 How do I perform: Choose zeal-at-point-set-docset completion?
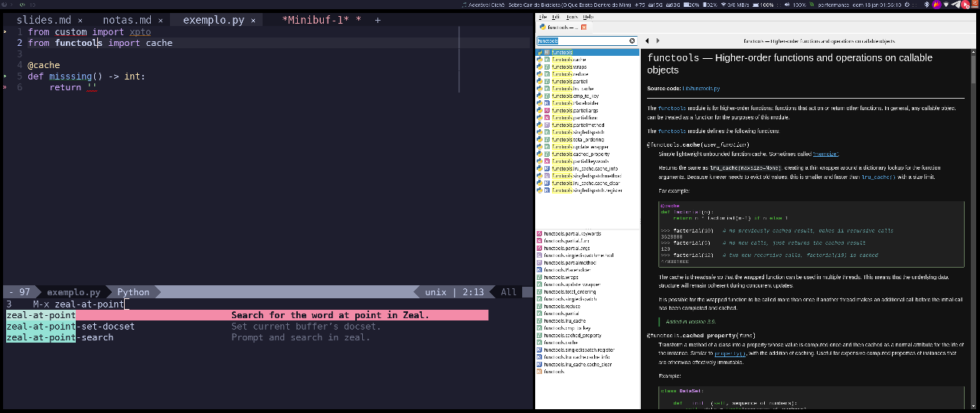[x=70, y=327]
